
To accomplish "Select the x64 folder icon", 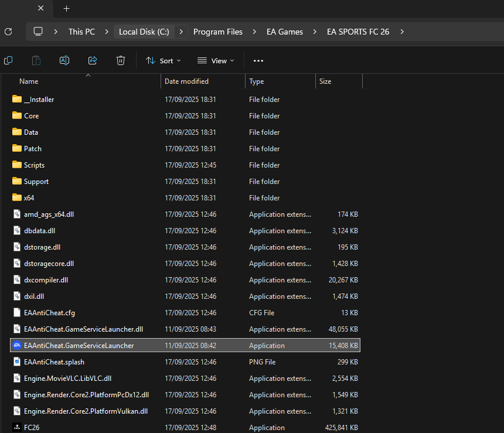I will click(x=17, y=197).
